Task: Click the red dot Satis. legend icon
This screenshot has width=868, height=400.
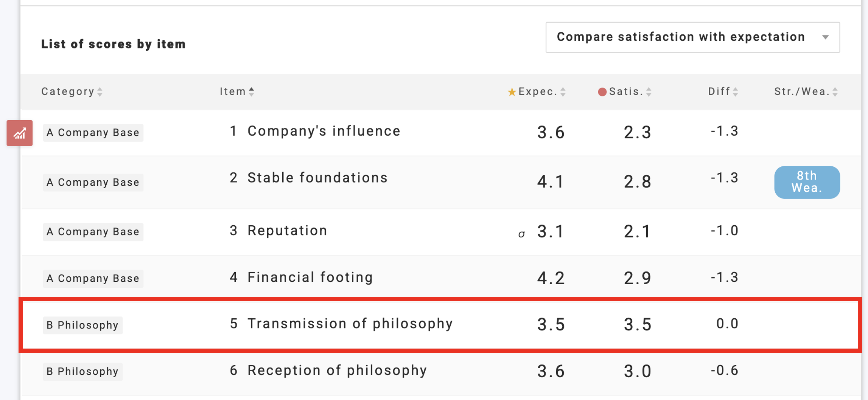Action: pyautogui.click(x=602, y=92)
